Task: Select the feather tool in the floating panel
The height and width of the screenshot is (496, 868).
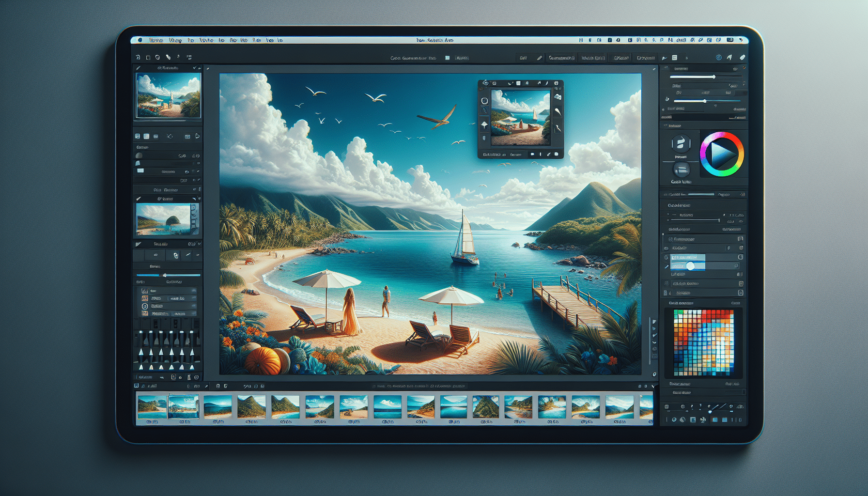Action: [x=558, y=112]
